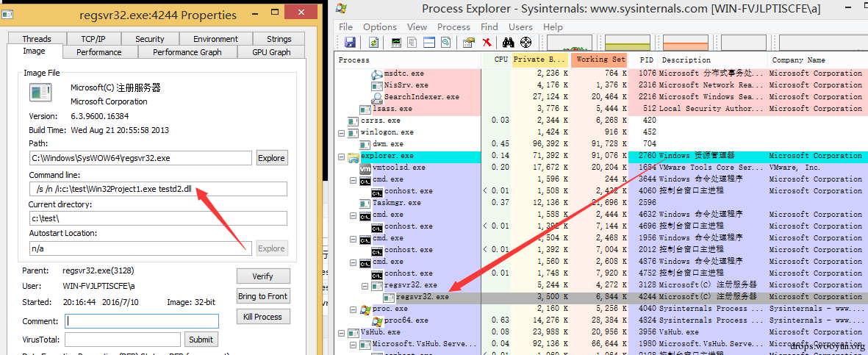The image size is (868, 355).
Task: Collapse the parent regsvr32.exe node PID 3128
Action: pyautogui.click(x=365, y=286)
